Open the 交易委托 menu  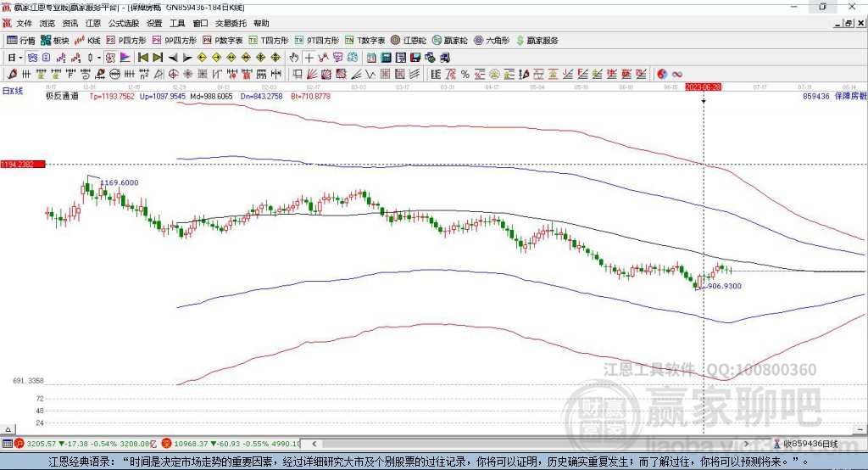pos(231,23)
